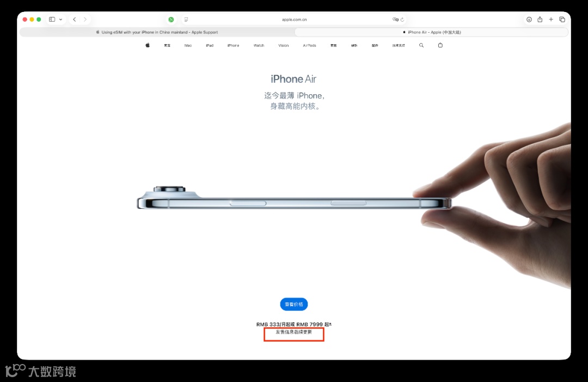Reload the current page

click(402, 20)
